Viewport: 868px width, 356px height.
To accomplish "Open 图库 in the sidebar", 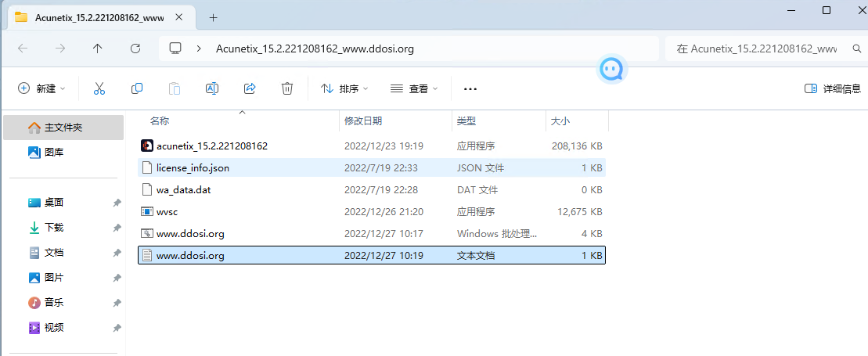I will tap(54, 152).
